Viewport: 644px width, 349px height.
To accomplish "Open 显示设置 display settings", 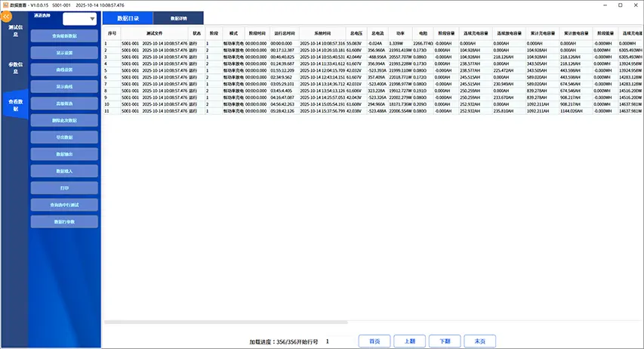I will click(64, 53).
